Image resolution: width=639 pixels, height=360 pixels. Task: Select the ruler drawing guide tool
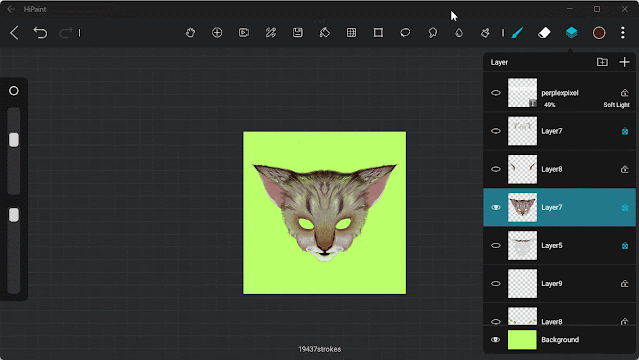[271, 33]
